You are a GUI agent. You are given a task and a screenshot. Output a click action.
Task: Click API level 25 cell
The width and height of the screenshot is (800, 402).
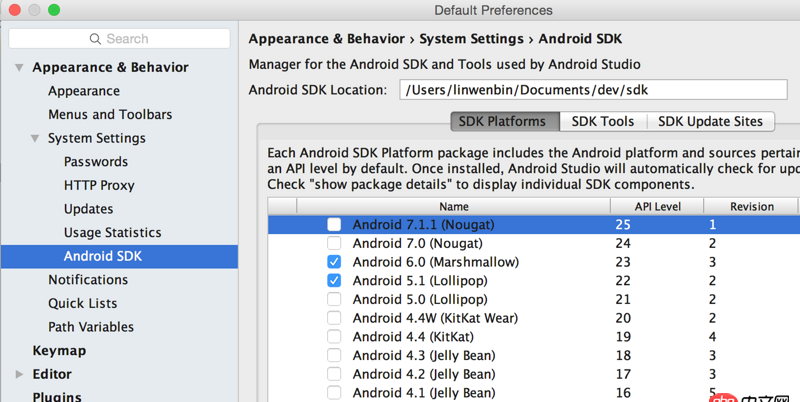coord(623,224)
